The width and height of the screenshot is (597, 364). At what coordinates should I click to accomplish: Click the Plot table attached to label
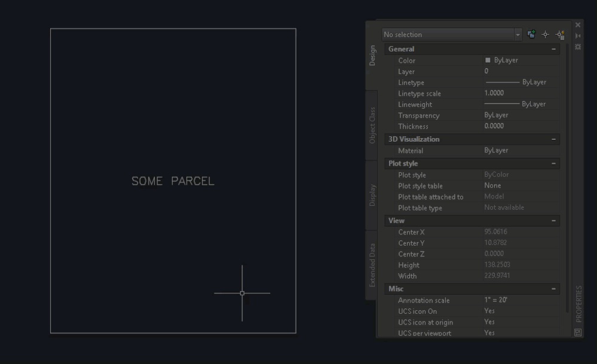click(431, 197)
